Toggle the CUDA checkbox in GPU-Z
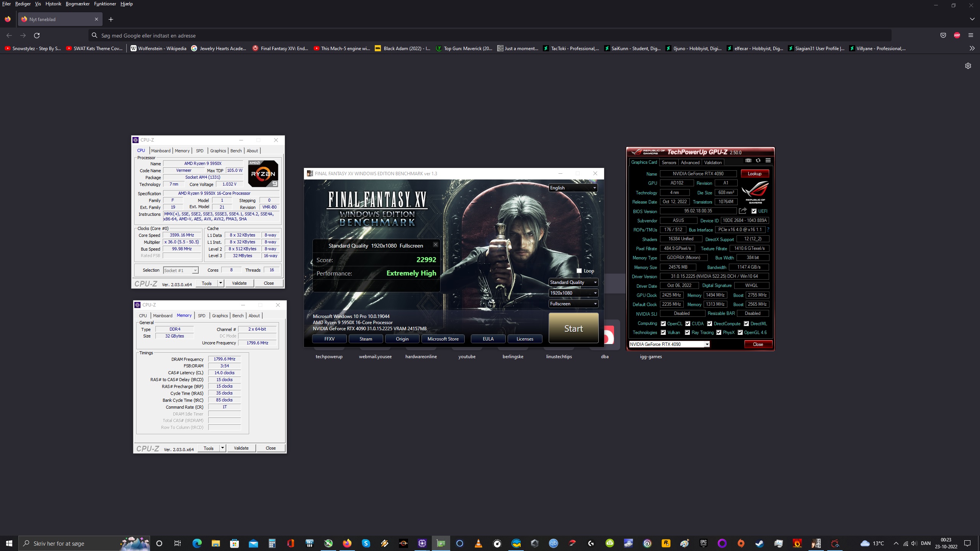This screenshot has width=980, height=551. (x=688, y=323)
